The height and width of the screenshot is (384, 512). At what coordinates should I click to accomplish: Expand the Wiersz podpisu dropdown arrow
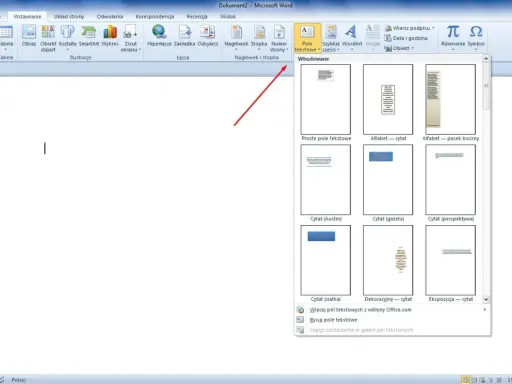[x=433, y=28]
